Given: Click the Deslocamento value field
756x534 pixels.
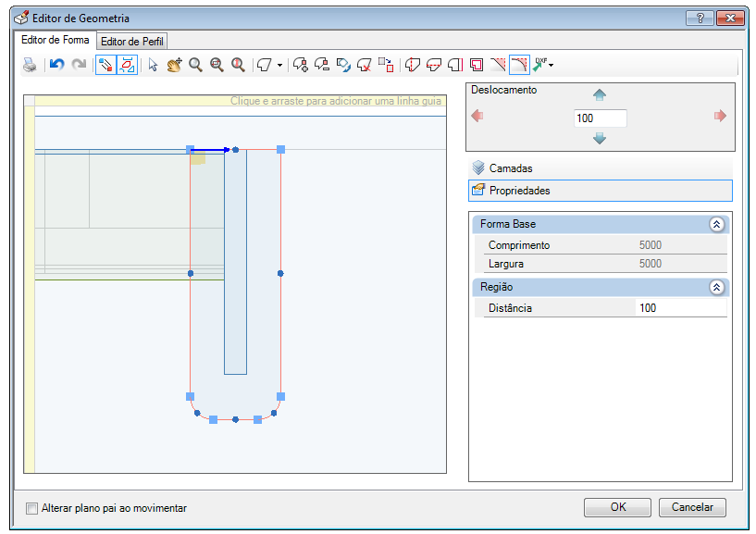Looking at the screenshot, I should (x=601, y=118).
